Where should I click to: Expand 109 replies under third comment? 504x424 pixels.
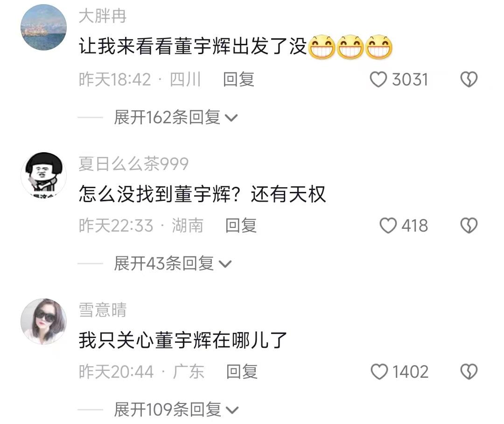coord(176,410)
